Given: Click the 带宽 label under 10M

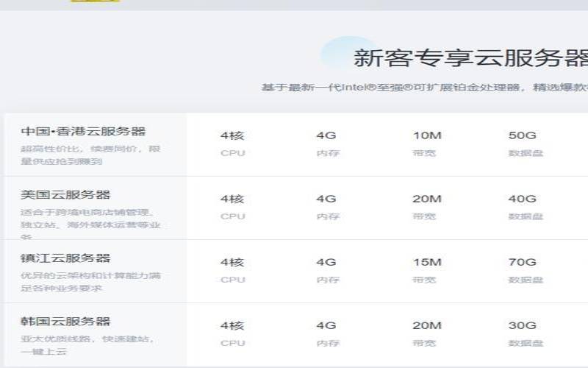Looking at the screenshot, I should point(424,153).
